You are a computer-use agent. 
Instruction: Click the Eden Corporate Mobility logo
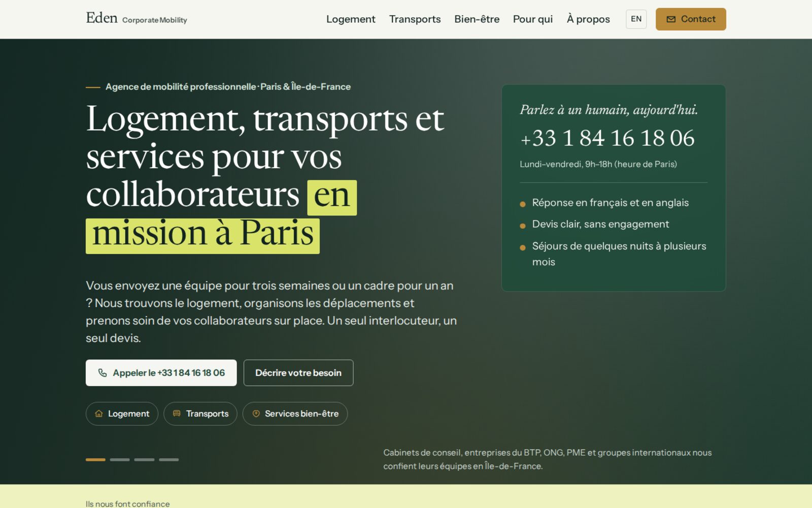137,18
